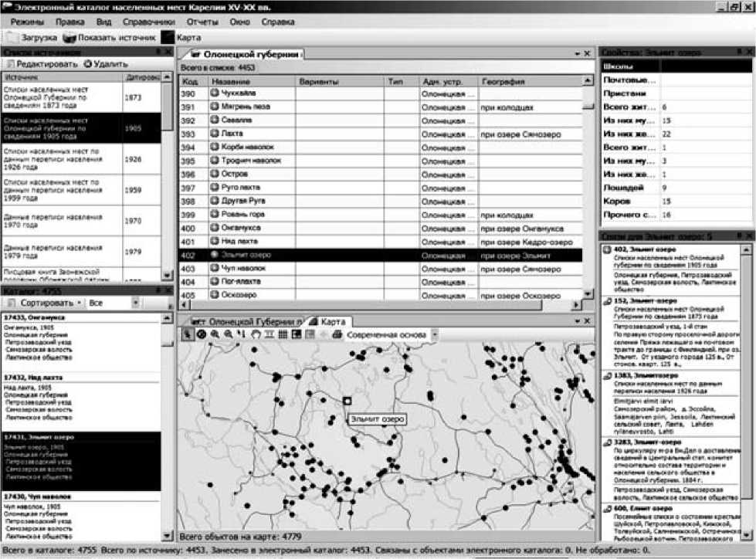Click the icon beside Чуп наволок row
Image resolution: width=756 pixels, height=559 pixels.
point(215,268)
